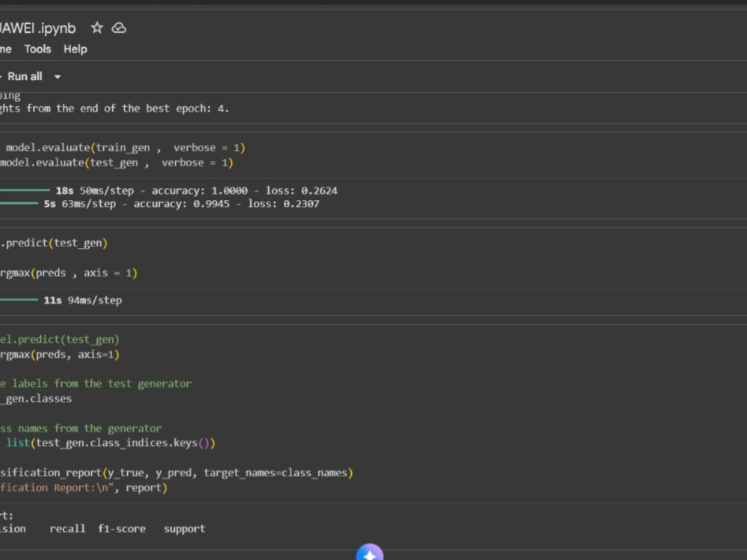The height and width of the screenshot is (560, 747).
Task: Click output line showing accuracy: 1.0000
Action: click(x=196, y=191)
